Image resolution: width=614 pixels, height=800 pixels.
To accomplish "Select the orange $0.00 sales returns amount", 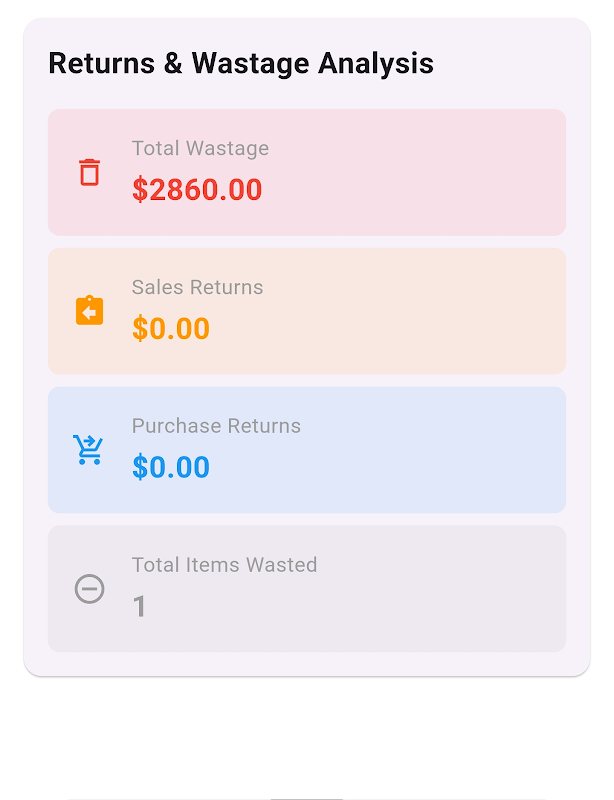I will tap(171, 329).
